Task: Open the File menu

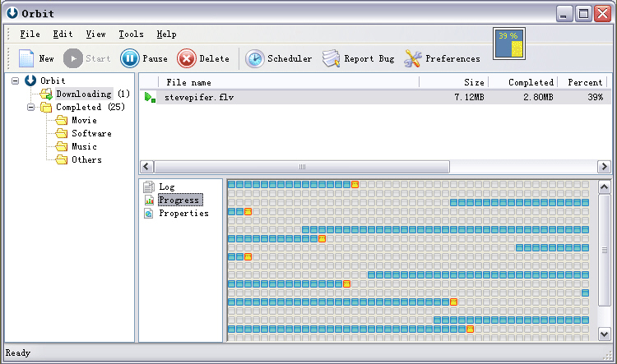Action: (x=30, y=35)
